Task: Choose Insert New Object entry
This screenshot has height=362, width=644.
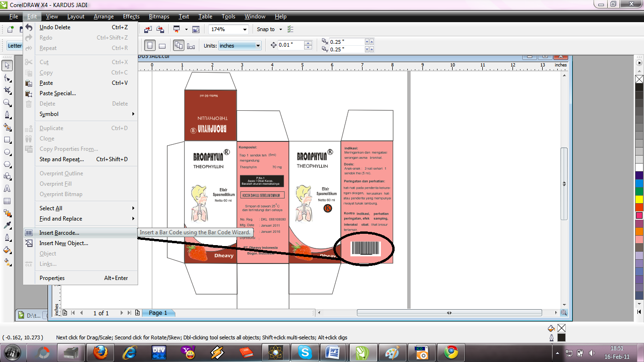Action: 81,243
